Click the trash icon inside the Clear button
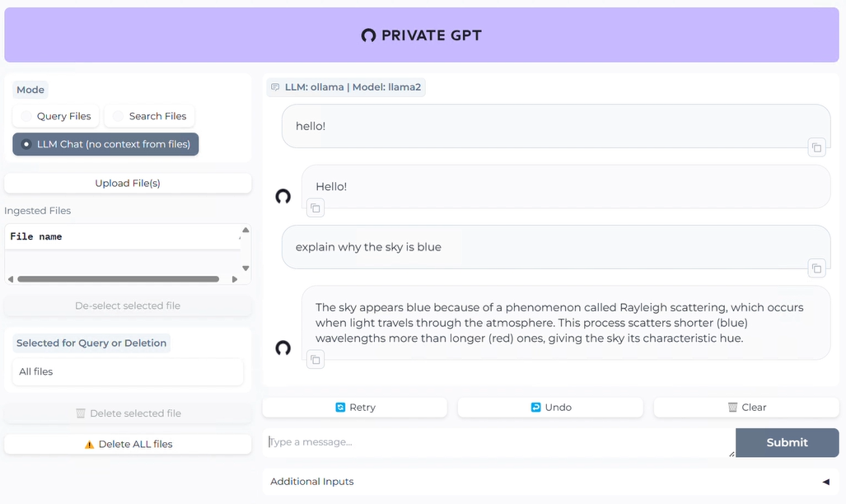Viewport: 846px width, 504px height. coord(731,407)
